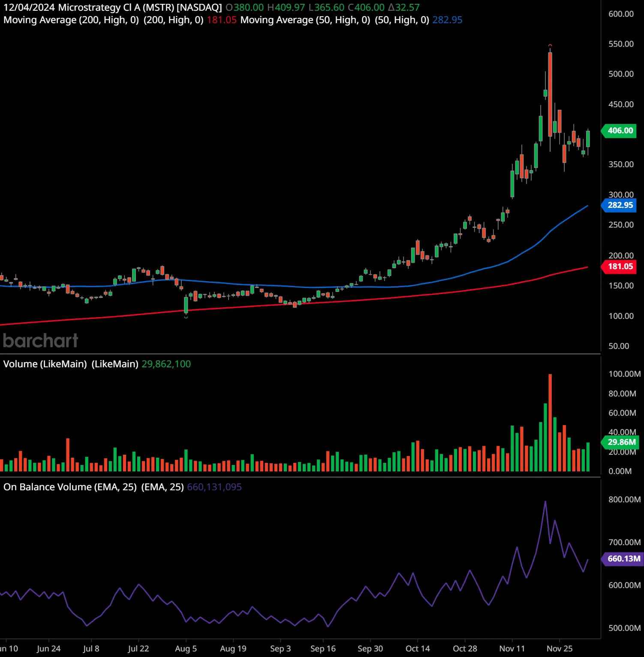Click the close price C406.00
Screen dimensions: 644x657
[x=366, y=7]
